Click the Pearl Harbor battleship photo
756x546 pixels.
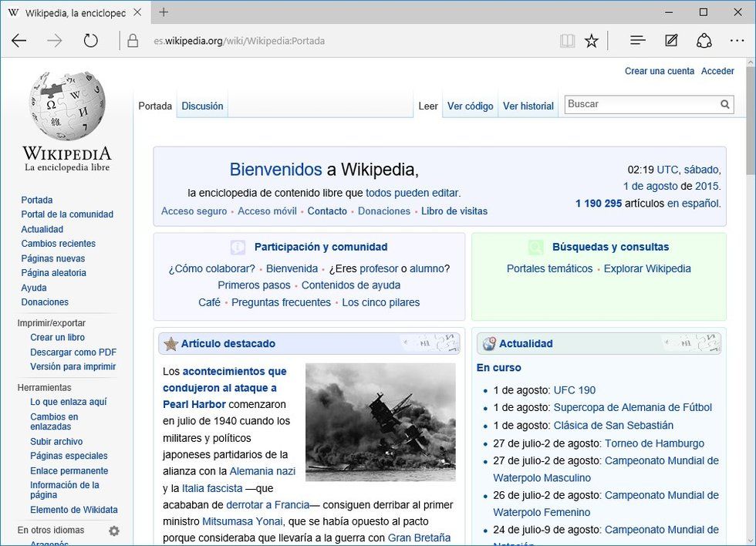coord(380,422)
